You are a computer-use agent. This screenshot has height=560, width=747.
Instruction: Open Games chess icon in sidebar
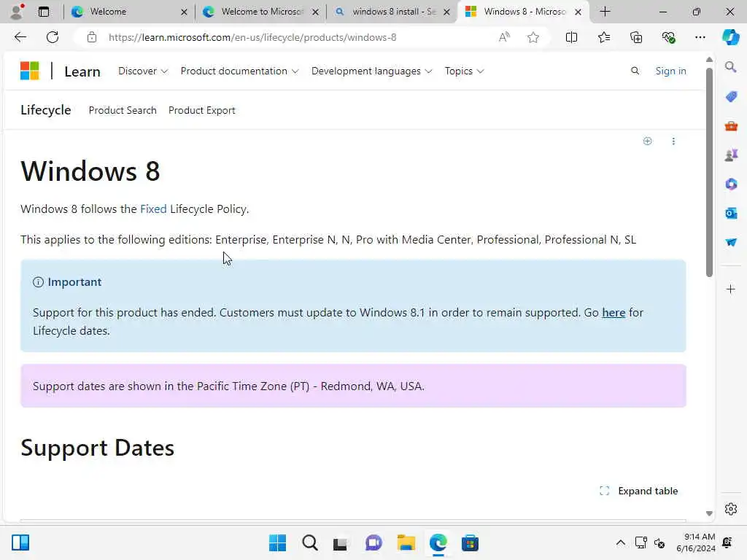point(731,155)
